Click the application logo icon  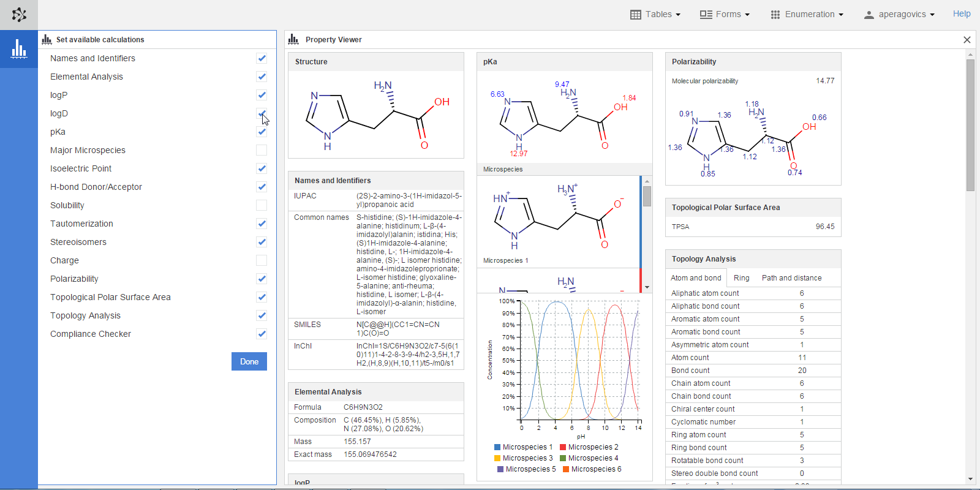19,15
